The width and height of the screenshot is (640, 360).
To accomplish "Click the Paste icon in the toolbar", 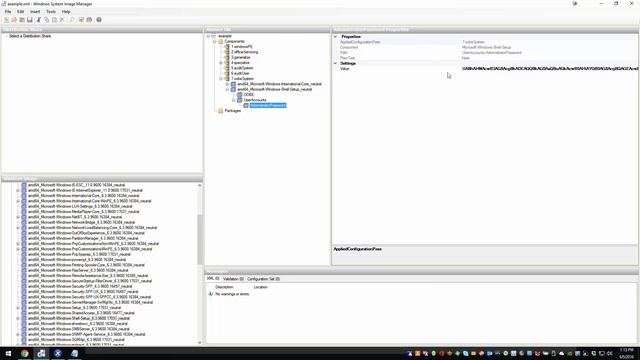I will [x=54, y=20].
